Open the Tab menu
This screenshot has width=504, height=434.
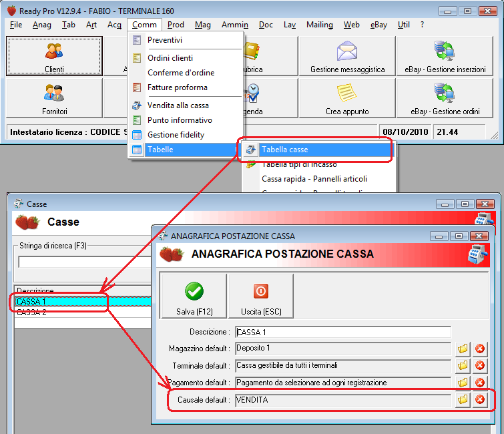pyautogui.click(x=69, y=25)
